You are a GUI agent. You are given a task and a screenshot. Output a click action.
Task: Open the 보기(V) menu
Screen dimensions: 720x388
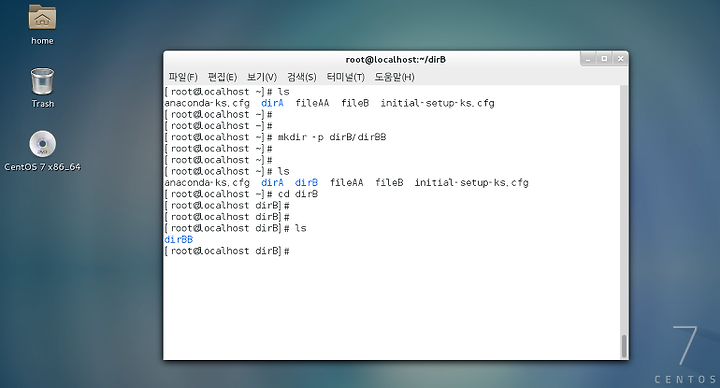pyautogui.click(x=262, y=77)
